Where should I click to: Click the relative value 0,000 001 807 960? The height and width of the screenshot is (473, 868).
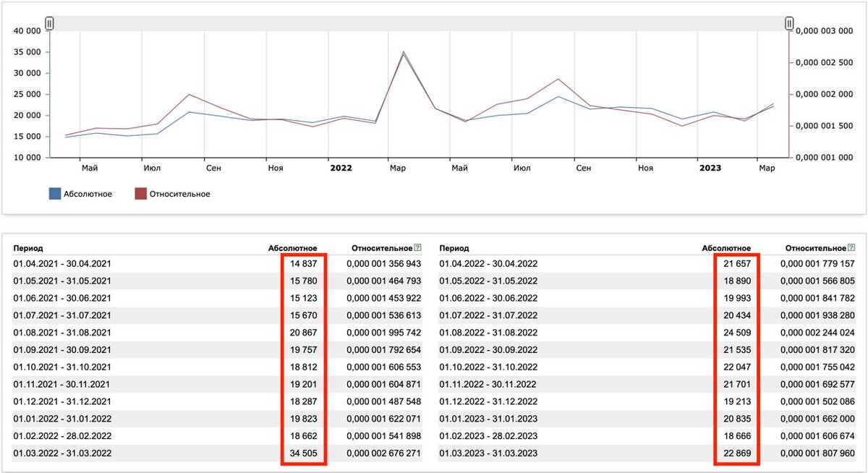click(x=817, y=453)
